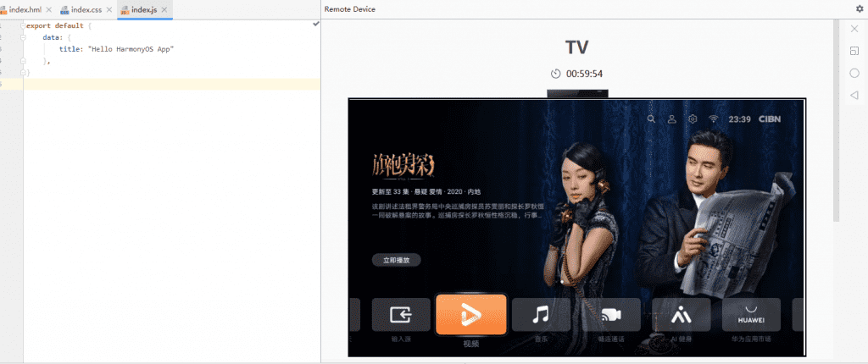Viewport: 868px width, 364px height.
Task: Switch to the index.hml tab
Action: 25,10
